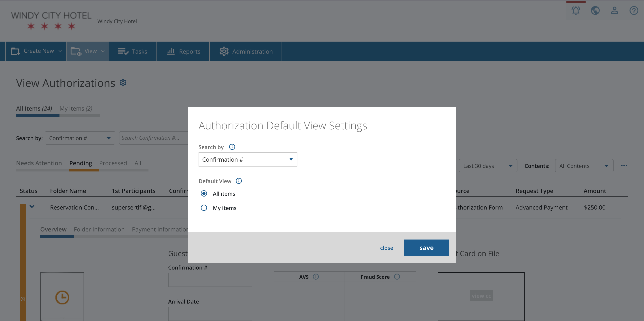Open the notifications bell icon
The height and width of the screenshot is (321, 644).
[x=576, y=11]
